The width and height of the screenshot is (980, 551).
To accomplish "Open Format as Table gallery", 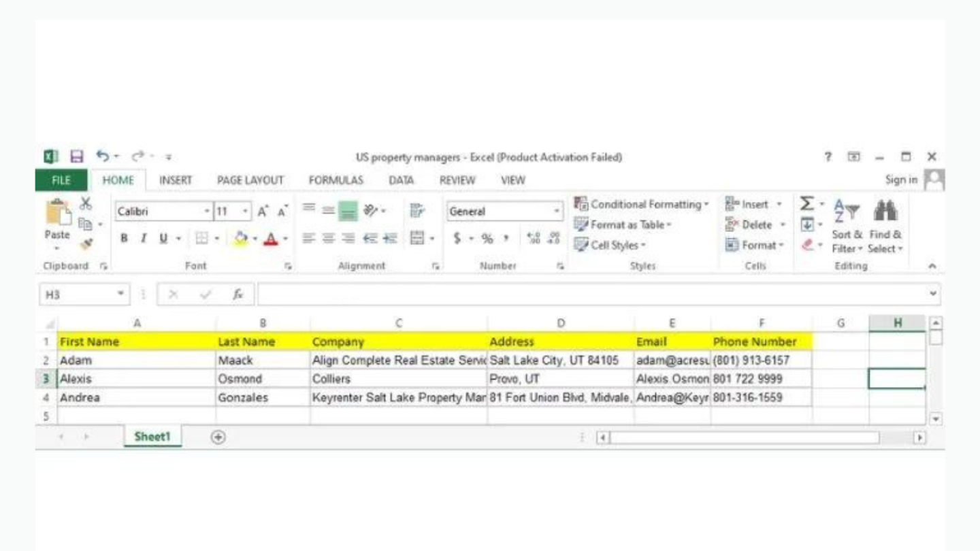I will click(x=623, y=224).
